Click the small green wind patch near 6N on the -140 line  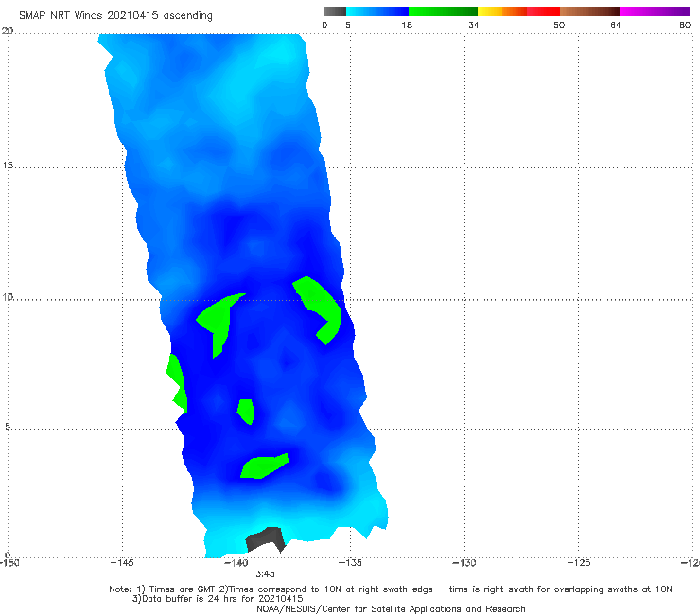pyautogui.click(x=246, y=412)
